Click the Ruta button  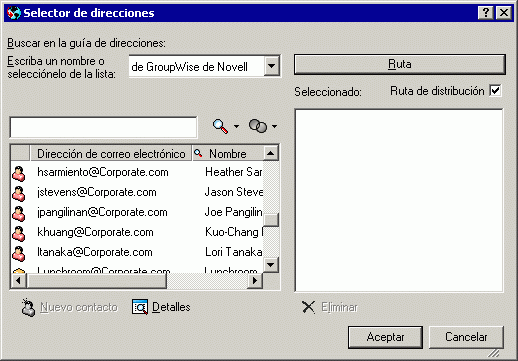400,64
